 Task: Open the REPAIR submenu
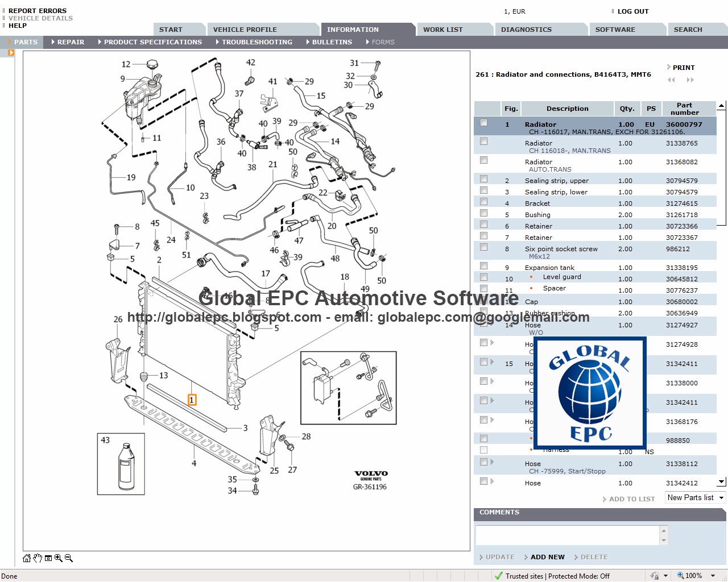71,42
